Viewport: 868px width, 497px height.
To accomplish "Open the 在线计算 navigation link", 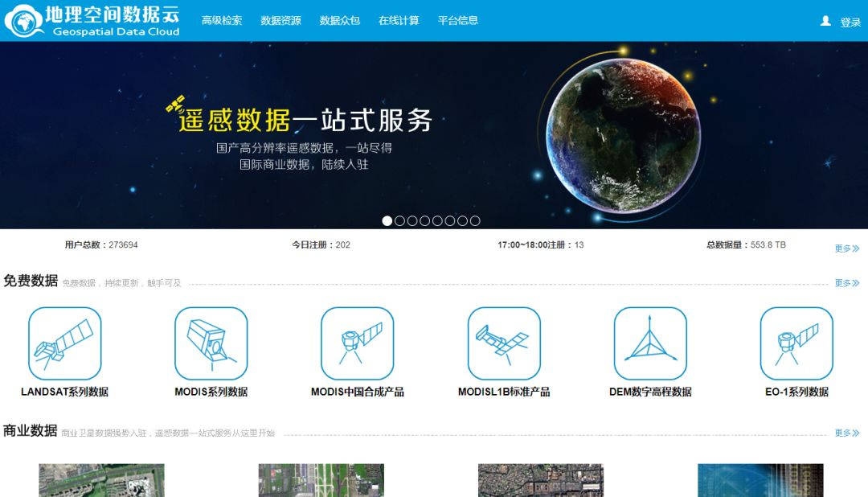I will (399, 20).
